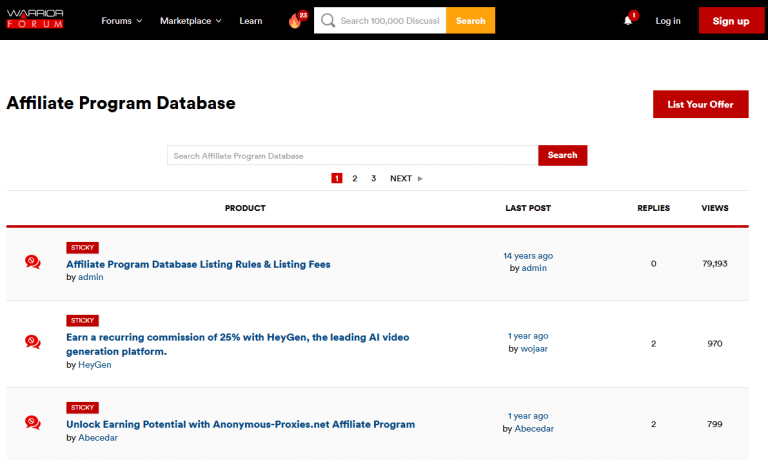The width and height of the screenshot is (768, 460).
Task: Click the Sign up button
Action: [x=731, y=21]
